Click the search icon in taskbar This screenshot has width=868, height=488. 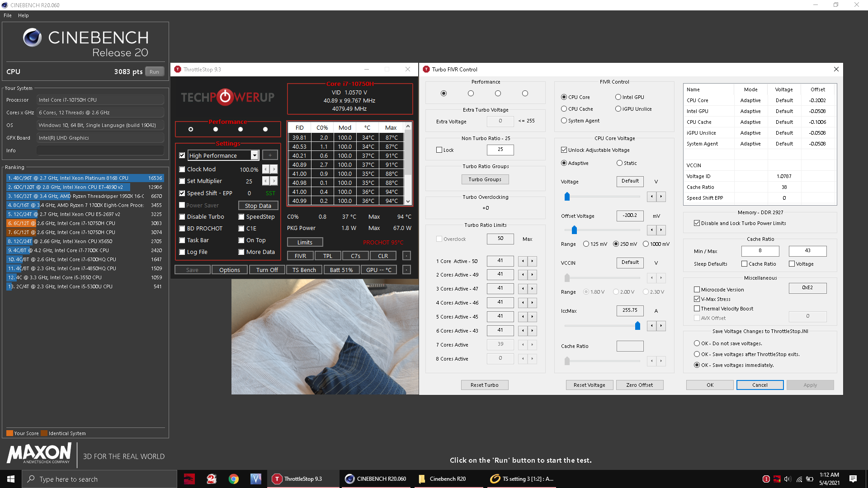pos(31,479)
